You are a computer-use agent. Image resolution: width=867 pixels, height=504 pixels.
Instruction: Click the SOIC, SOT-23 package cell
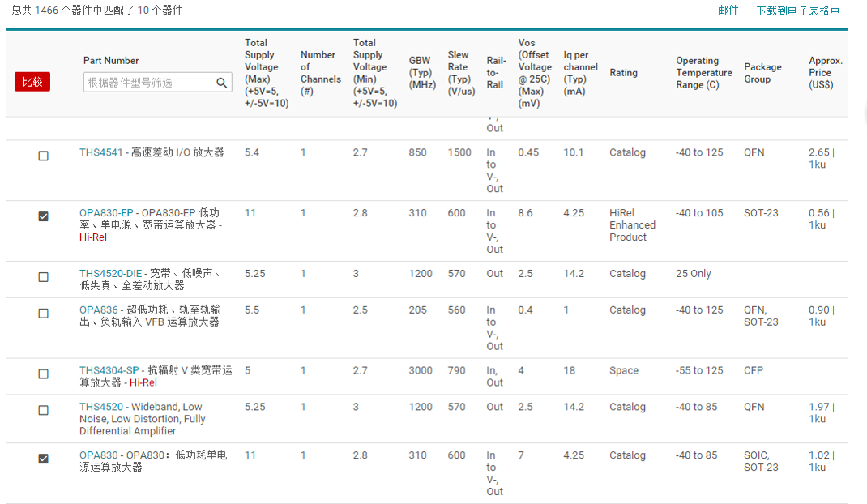click(761, 461)
